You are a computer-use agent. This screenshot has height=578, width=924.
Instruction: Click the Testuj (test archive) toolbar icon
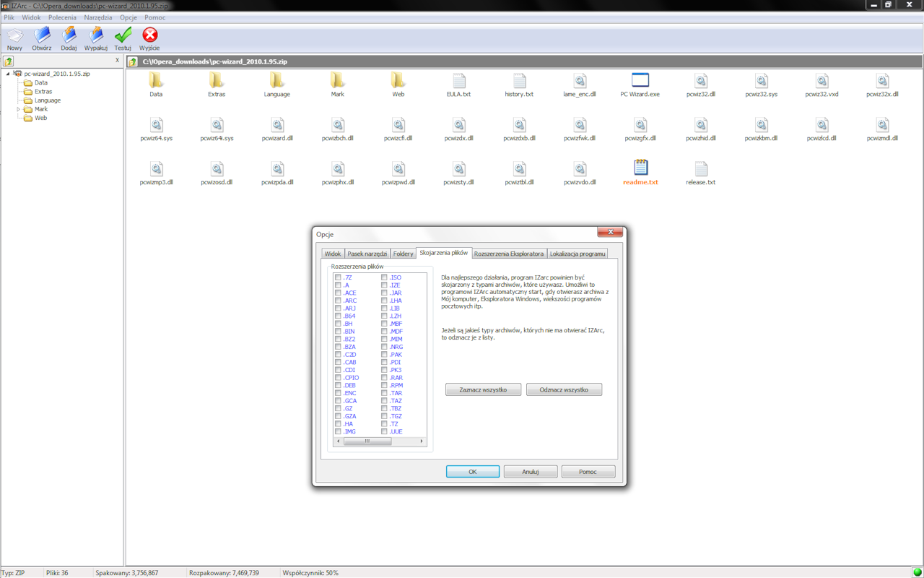pyautogui.click(x=123, y=35)
